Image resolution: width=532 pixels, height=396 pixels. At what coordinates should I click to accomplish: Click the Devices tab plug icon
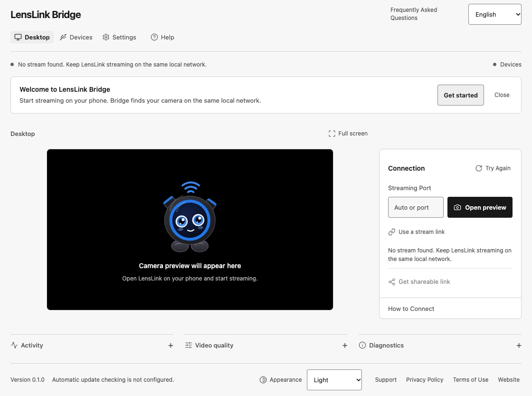63,37
